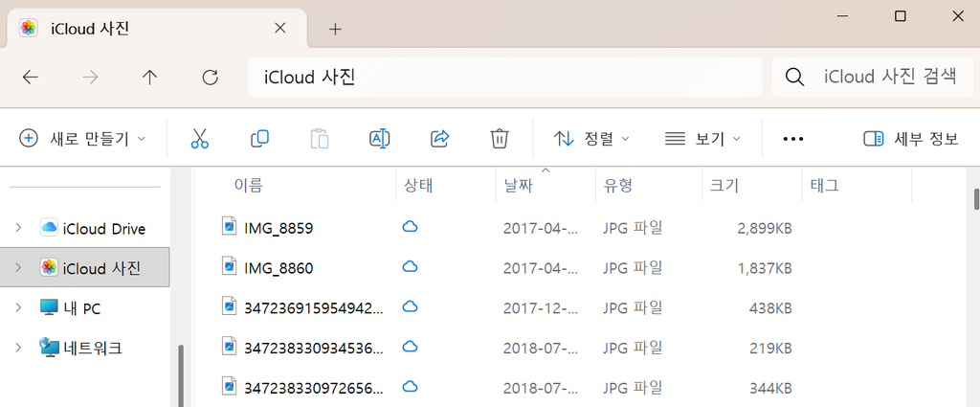Click the 1,837KB size cell
The width and height of the screenshot is (980, 407).
point(765,268)
